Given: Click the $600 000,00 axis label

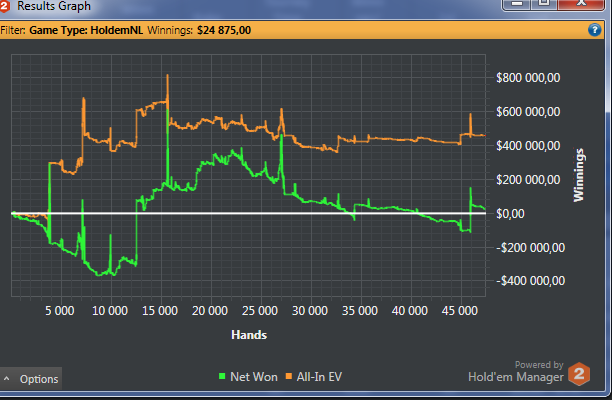Looking at the screenshot, I should (x=528, y=112).
